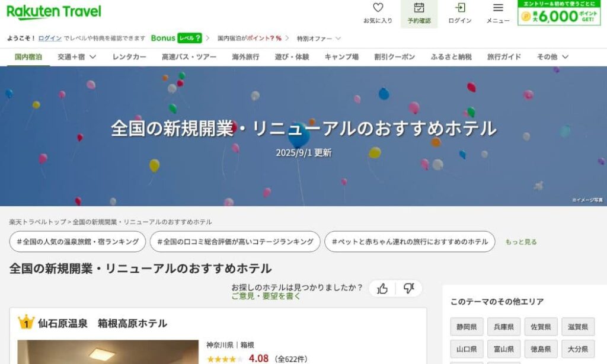Click the ログイン door icon in header
The width and height of the screenshot is (607, 364).
point(460,8)
